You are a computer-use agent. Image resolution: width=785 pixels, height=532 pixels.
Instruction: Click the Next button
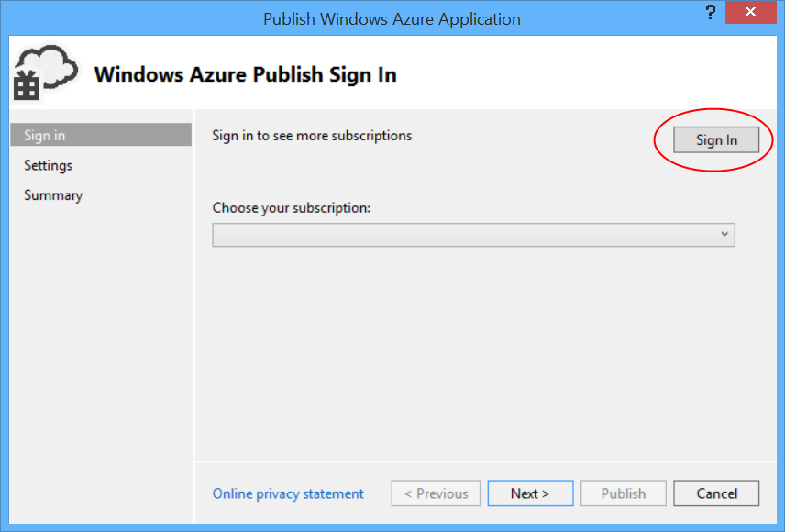click(530, 493)
